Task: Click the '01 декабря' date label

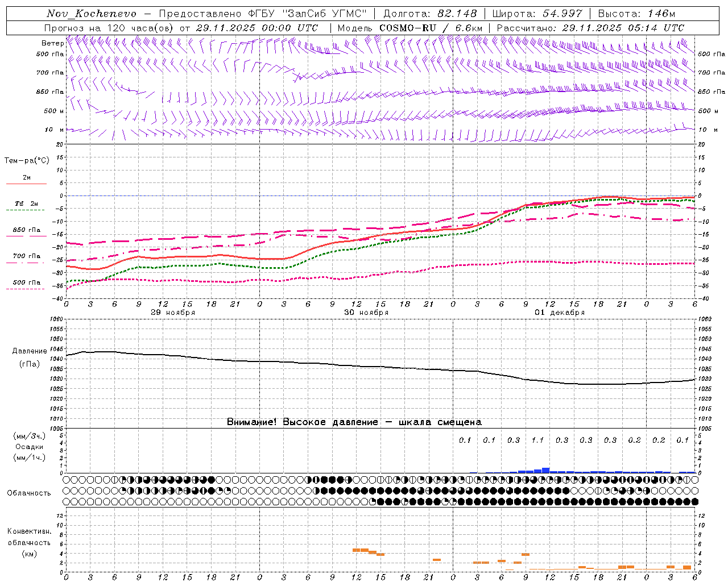Action: 560,313
